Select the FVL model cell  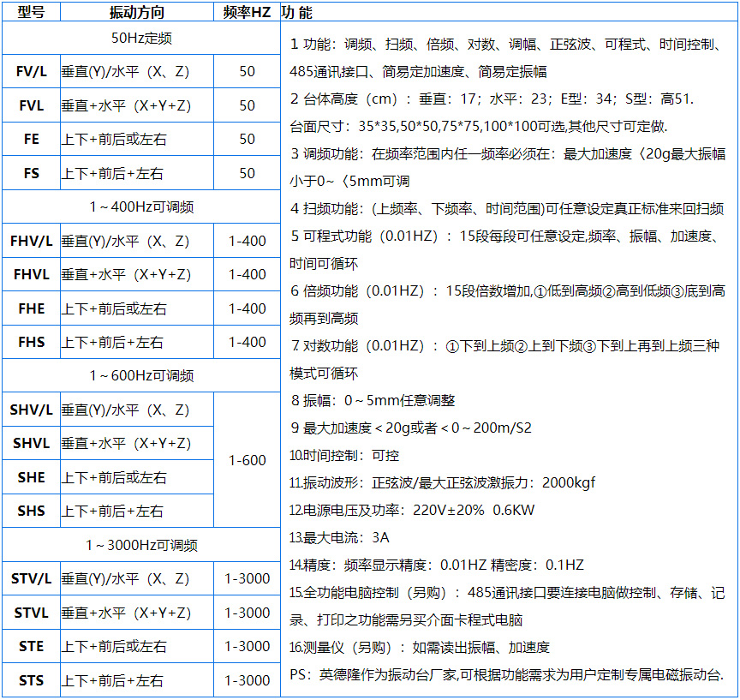coord(31,105)
